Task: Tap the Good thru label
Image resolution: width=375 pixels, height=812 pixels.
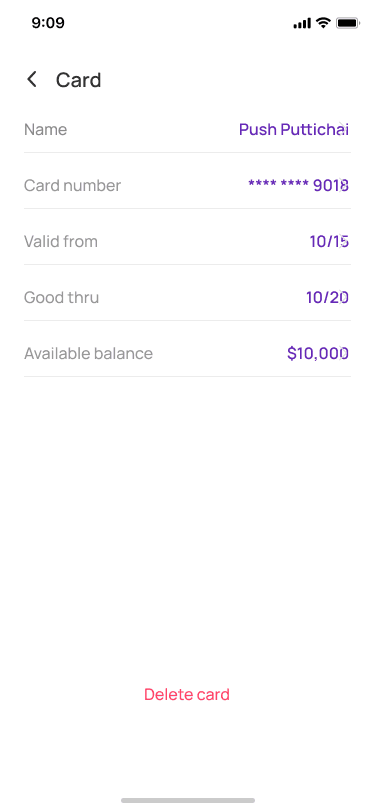Action: [62, 297]
